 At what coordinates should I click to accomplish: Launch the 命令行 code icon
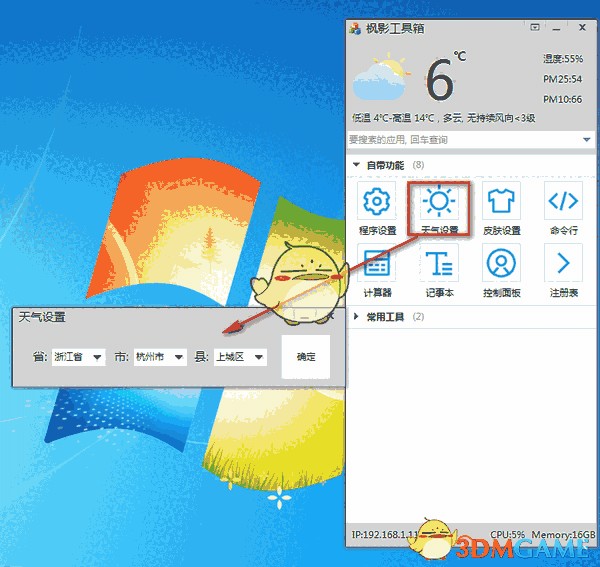coord(563,201)
